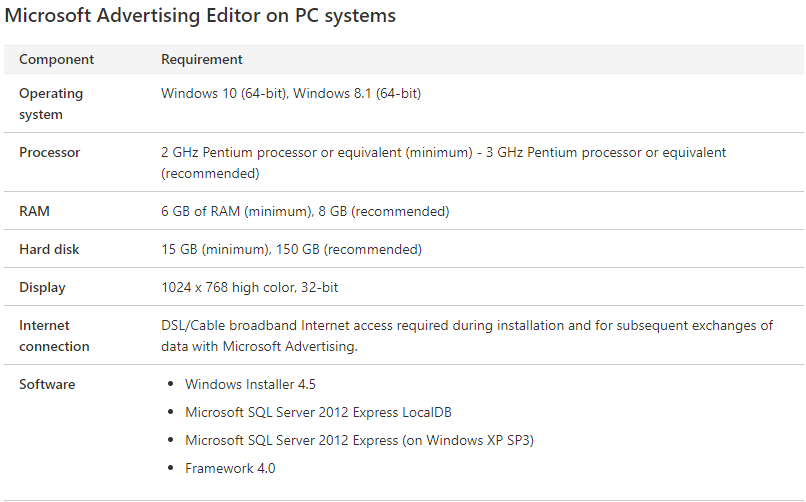Select the Operating system row label
Viewport: 806px width, 502px height.
pyautogui.click(x=51, y=103)
